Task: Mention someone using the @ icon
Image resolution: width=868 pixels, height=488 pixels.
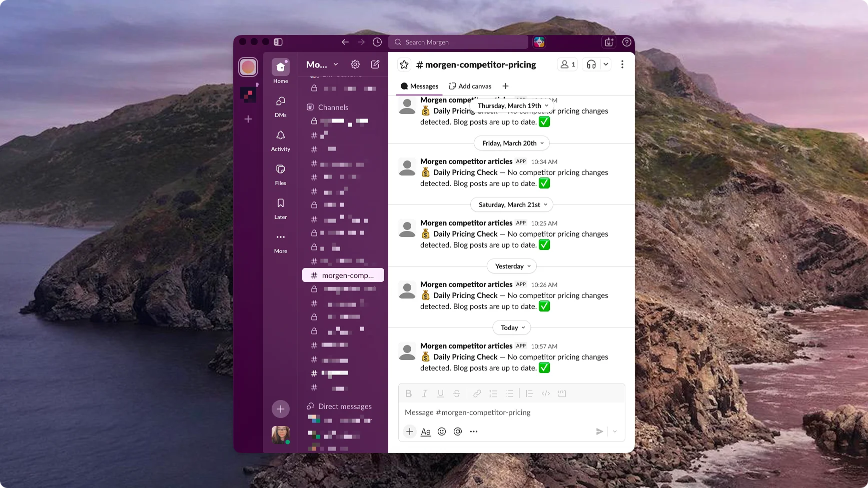Action: tap(457, 431)
